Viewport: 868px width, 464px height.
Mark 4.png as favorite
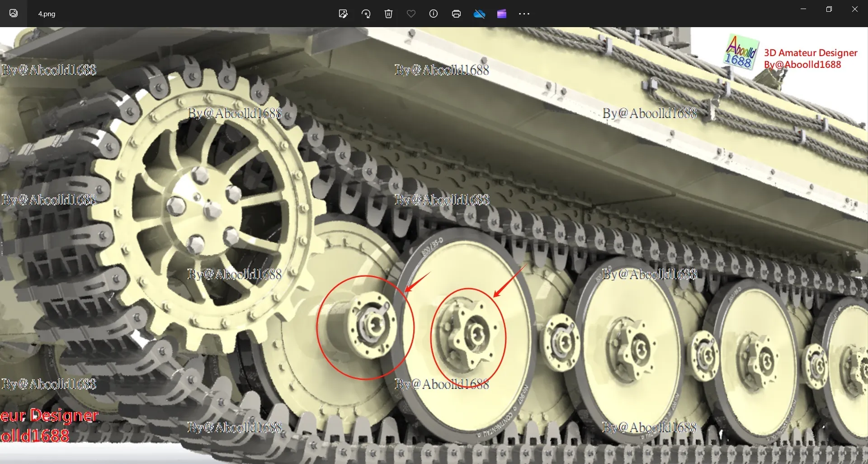(x=411, y=14)
